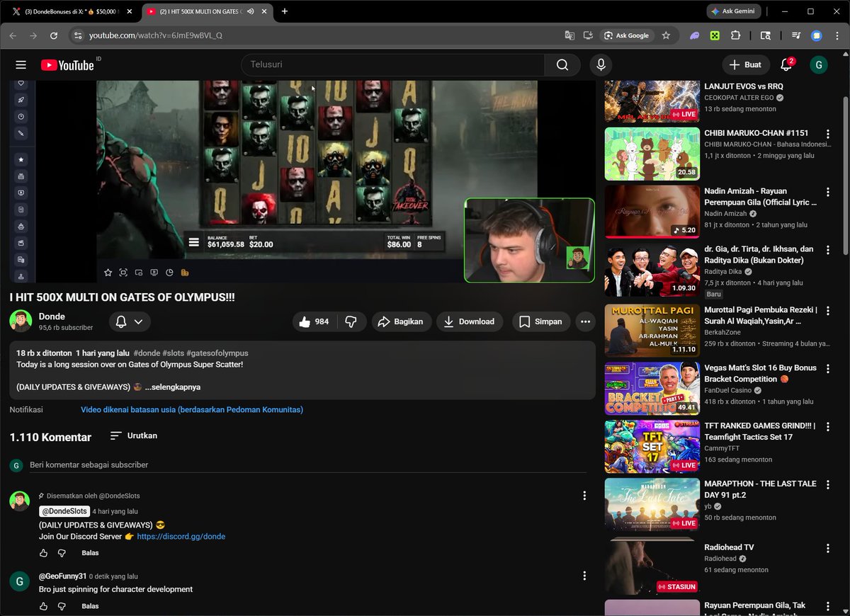
Task: Save the video with Simpan
Action: 540,321
